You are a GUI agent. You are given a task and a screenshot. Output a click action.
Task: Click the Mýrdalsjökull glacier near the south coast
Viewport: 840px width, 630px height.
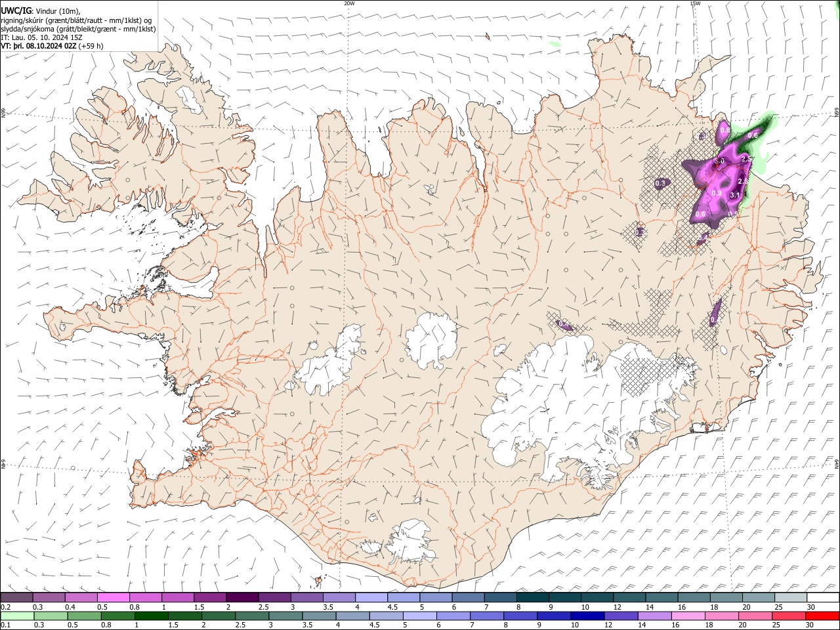410,541
